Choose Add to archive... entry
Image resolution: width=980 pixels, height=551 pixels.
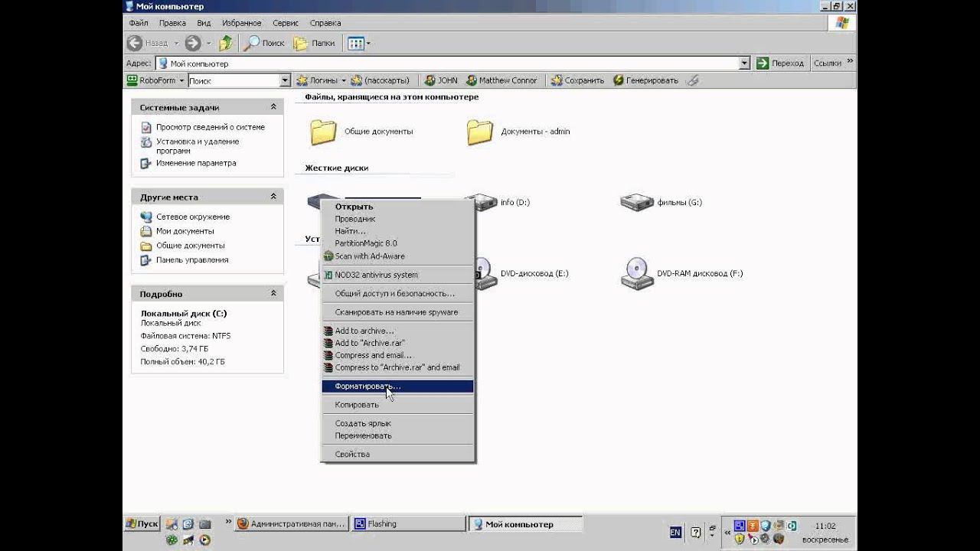[398, 331]
